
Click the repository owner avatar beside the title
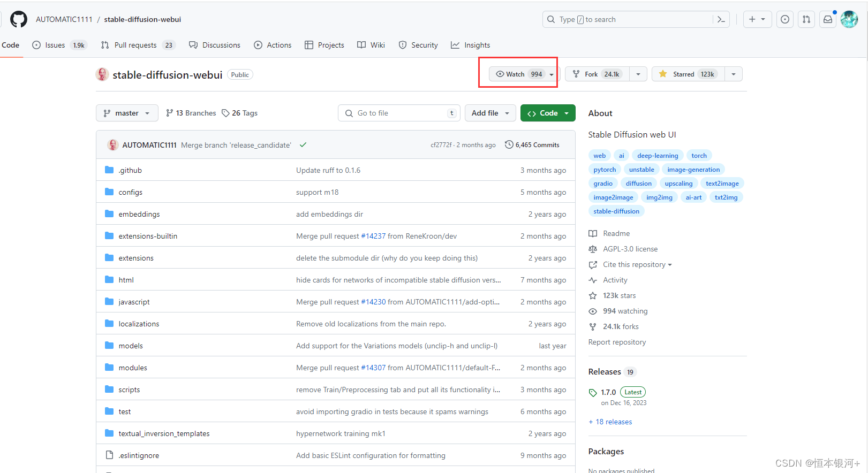click(x=102, y=74)
